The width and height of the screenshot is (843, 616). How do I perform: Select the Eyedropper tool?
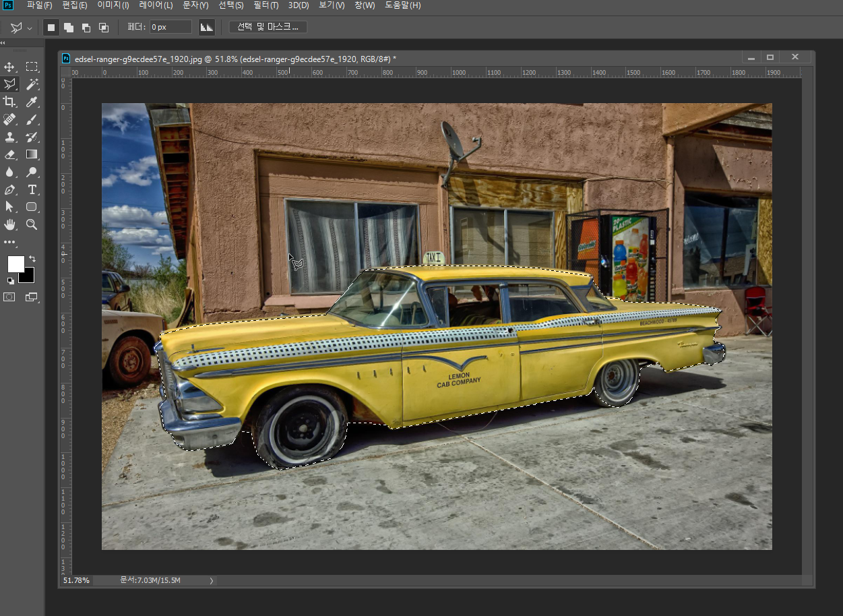(32, 102)
